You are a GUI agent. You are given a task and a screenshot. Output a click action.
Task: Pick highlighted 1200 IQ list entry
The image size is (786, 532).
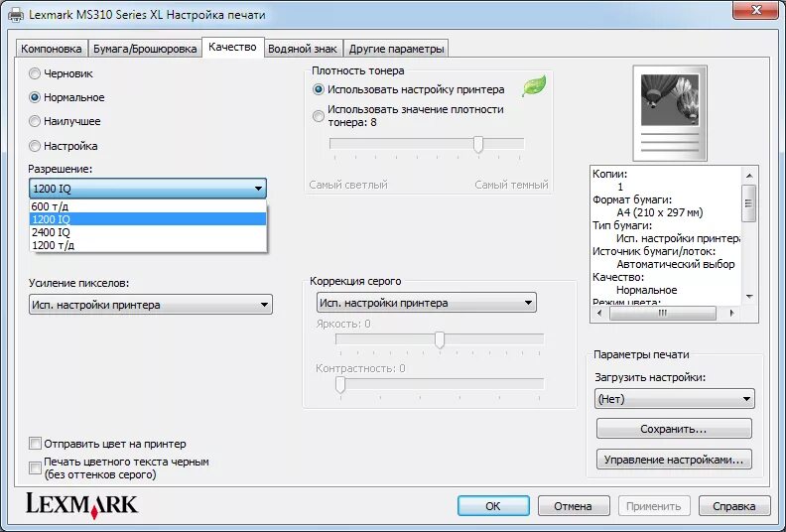pyautogui.click(x=147, y=219)
